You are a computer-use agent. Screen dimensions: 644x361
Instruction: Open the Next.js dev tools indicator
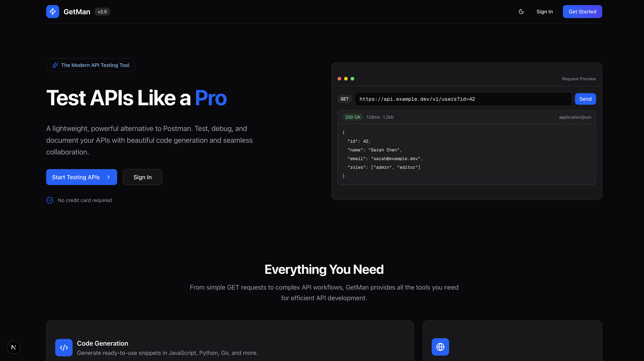pos(14,347)
